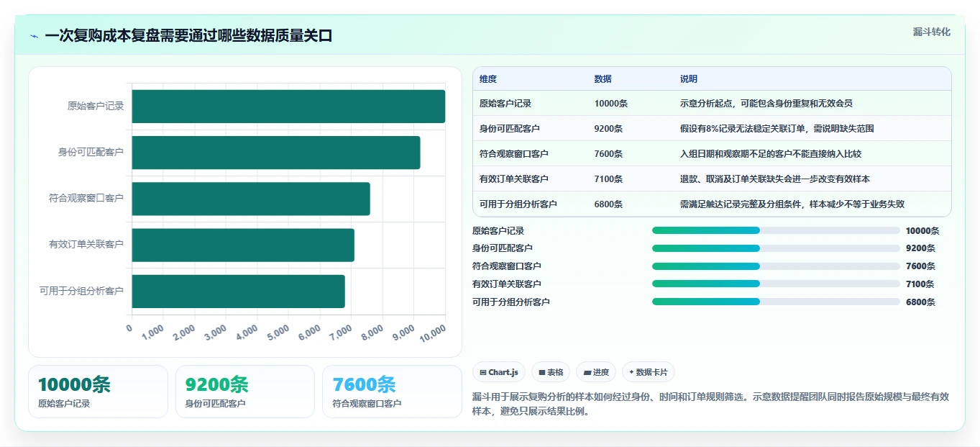The width and height of the screenshot is (980, 447).
Task: Click description starting 需满足触达记录
Action: coord(792,204)
